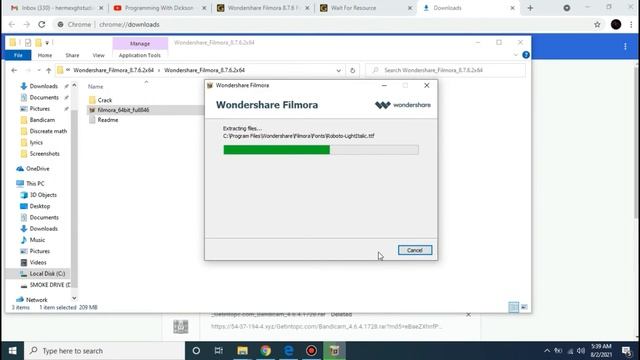Open the View ribbon tab
This screenshot has width=640, height=360.
click(98, 55)
